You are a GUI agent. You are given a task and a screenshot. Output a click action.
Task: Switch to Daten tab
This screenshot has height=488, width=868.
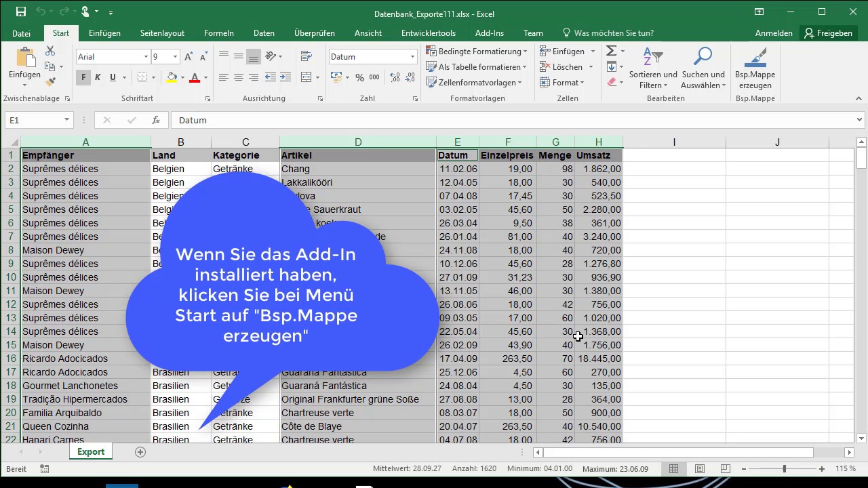(264, 33)
